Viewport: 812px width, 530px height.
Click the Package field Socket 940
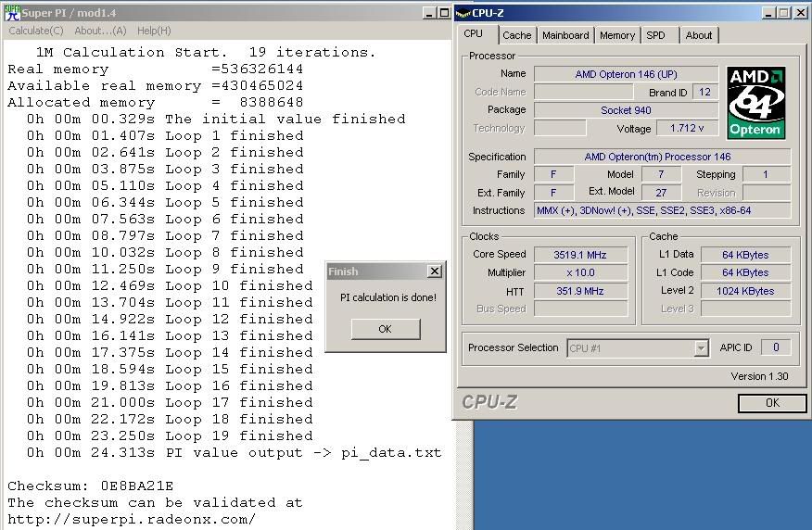click(x=626, y=110)
